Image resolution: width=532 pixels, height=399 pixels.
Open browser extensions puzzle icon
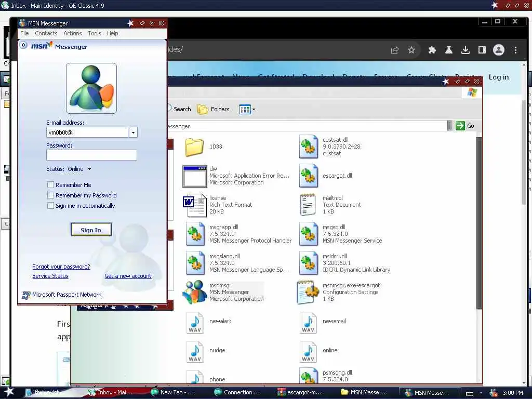tap(432, 50)
